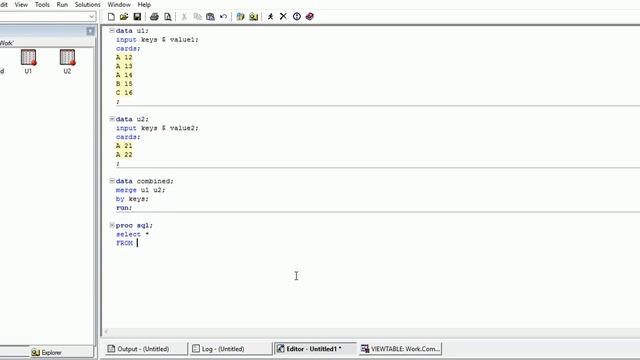The height and width of the screenshot is (360, 640).
Task: Undo the last edit
Action: pyautogui.click(x=223, y=17)
